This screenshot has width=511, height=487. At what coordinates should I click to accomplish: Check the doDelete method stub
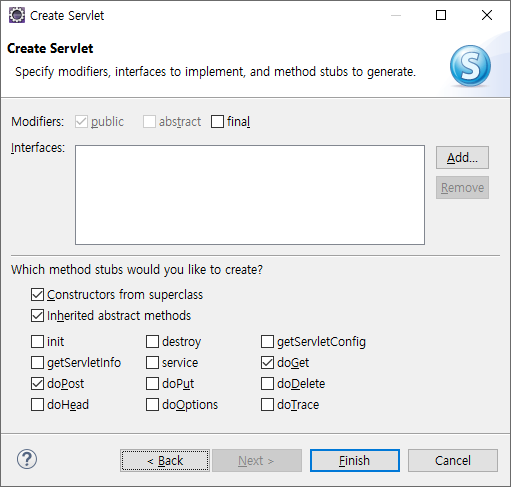tap(267, 384)
